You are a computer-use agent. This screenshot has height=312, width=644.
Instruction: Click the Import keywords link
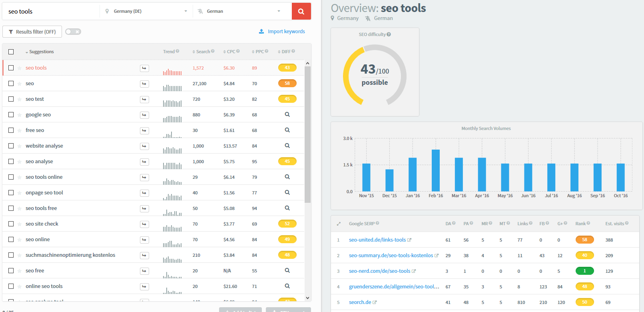click(x=286, y=32)
